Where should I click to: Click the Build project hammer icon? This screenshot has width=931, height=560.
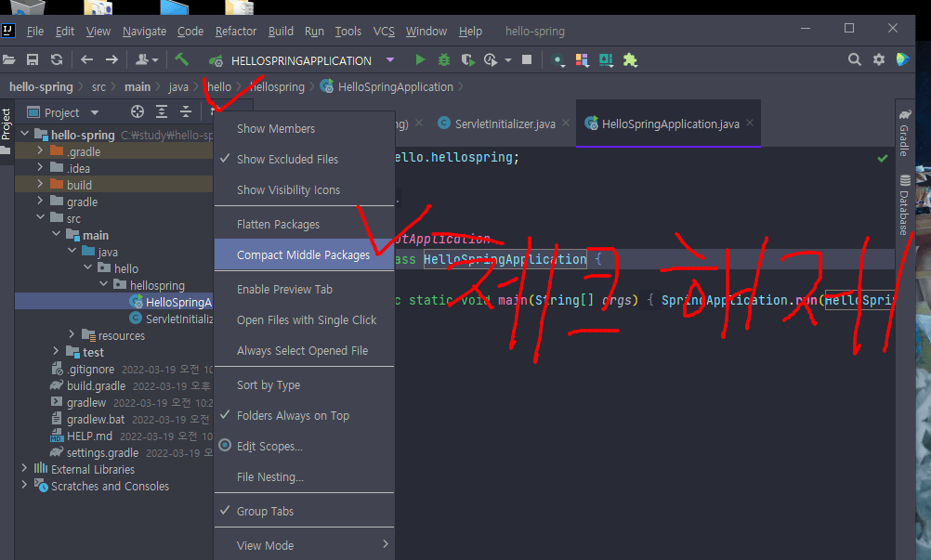[x=182, y=60]
